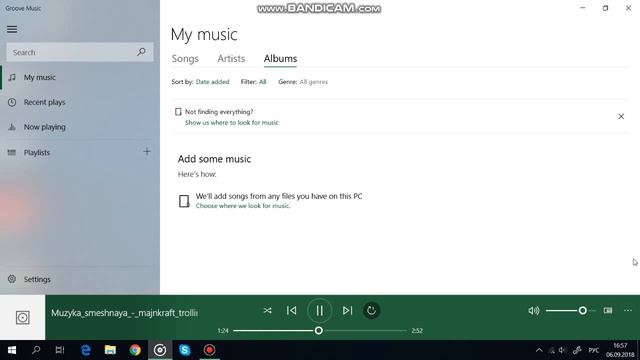This screenshot has width=640, height=360.
Task: Go to Now playing view
Action: 80,127
